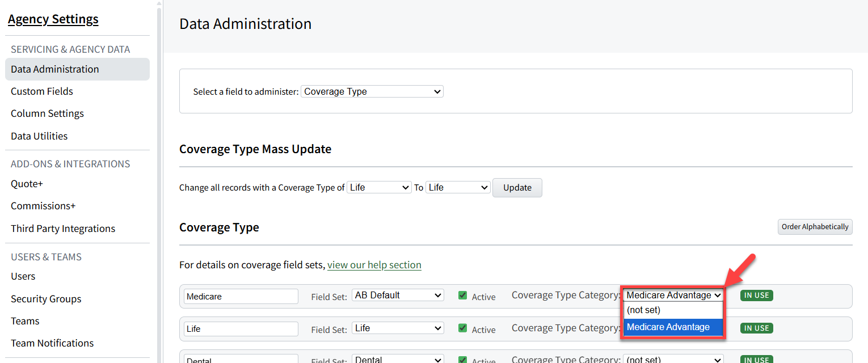Click the 'Coverage Type Mass Update' heading

[255, 149]
